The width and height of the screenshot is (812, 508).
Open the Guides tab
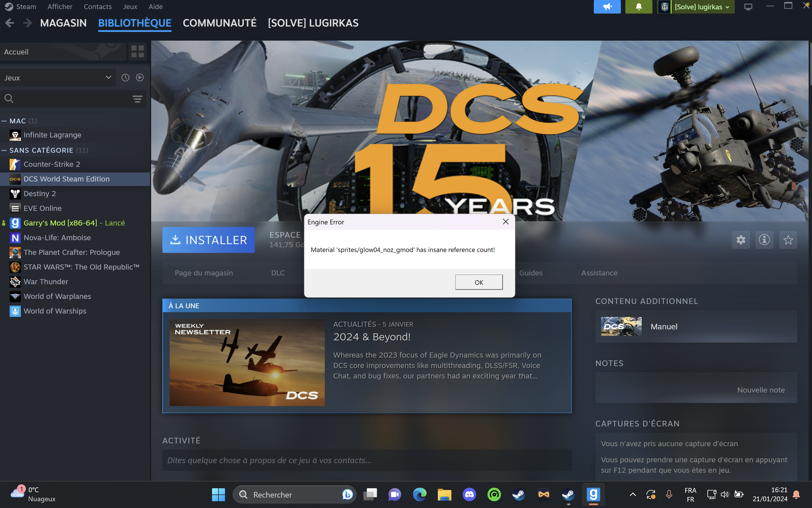click(531, 273)
